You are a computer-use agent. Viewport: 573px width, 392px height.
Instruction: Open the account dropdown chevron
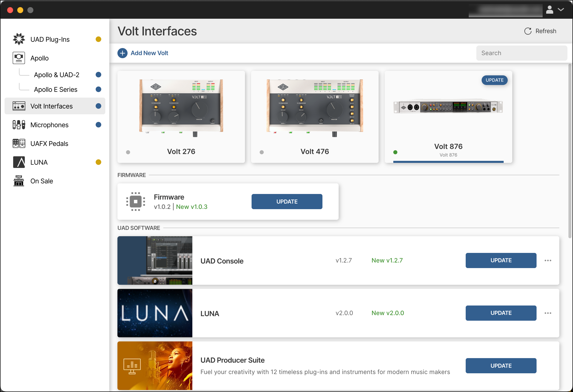pos(561,10)
